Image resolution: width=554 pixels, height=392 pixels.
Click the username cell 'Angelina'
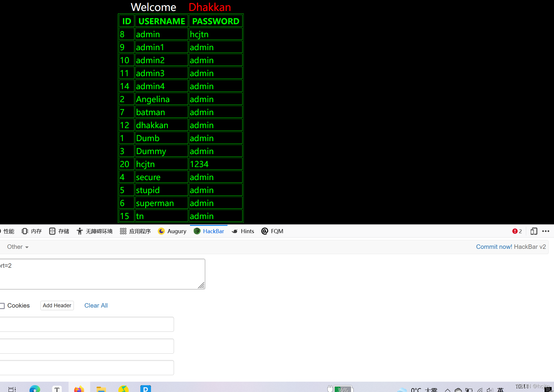[162, 99]
